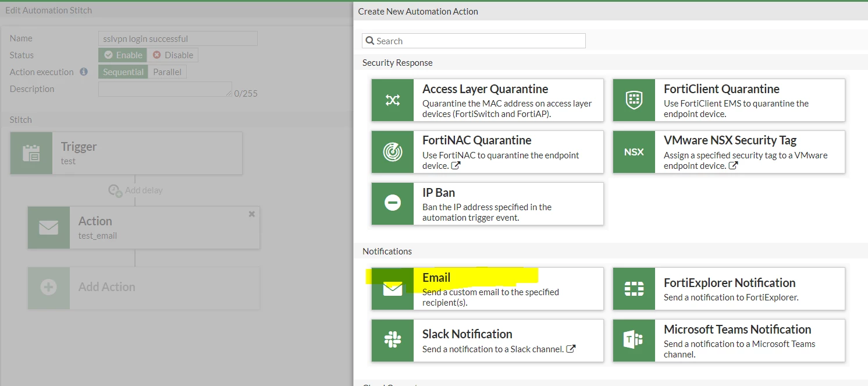Click Add delay between Trigger and Action
The image size is (868, 386).
(136, 190)
